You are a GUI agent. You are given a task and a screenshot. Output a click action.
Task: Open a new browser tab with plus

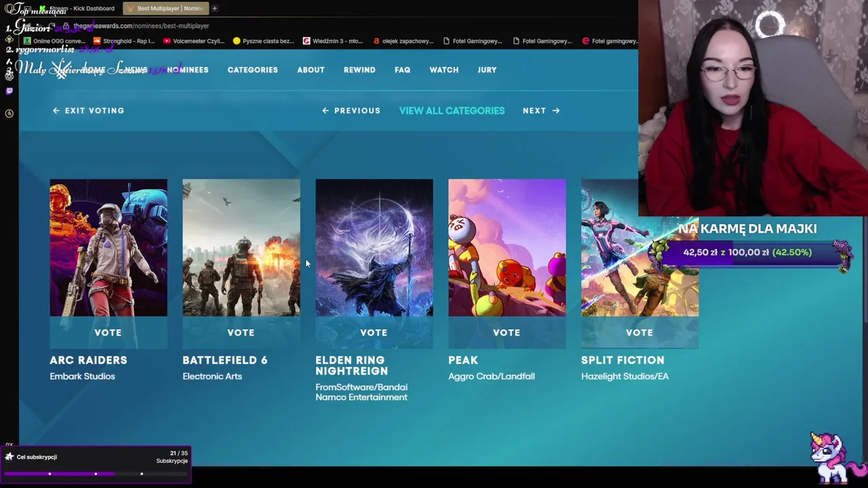click(214, 8)
